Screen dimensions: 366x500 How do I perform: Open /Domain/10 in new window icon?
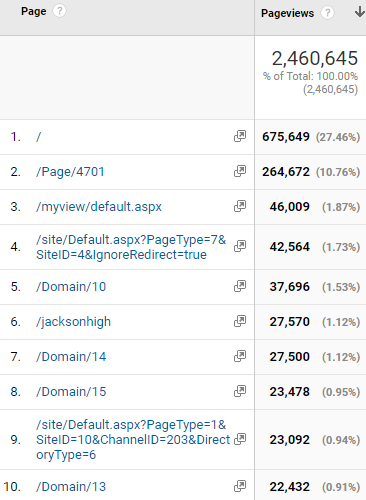click(240, 286)
